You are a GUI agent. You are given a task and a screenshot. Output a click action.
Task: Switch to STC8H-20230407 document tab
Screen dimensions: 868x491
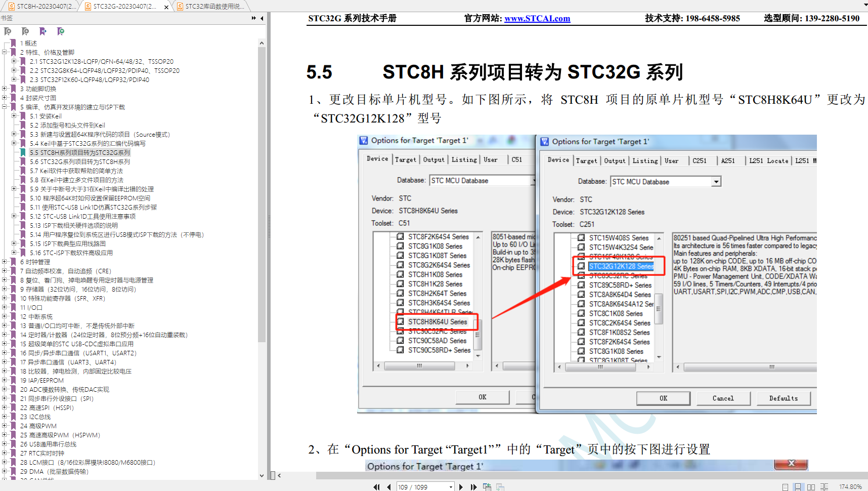tap(41, 7)
